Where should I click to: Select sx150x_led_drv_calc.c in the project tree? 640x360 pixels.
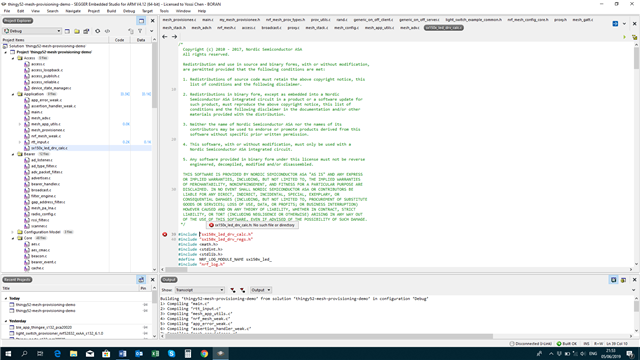(x=49, y=148)
